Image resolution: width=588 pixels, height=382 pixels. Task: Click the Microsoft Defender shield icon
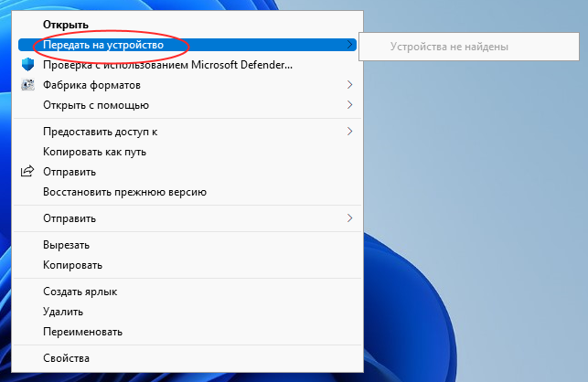click(x=27, y=65)
